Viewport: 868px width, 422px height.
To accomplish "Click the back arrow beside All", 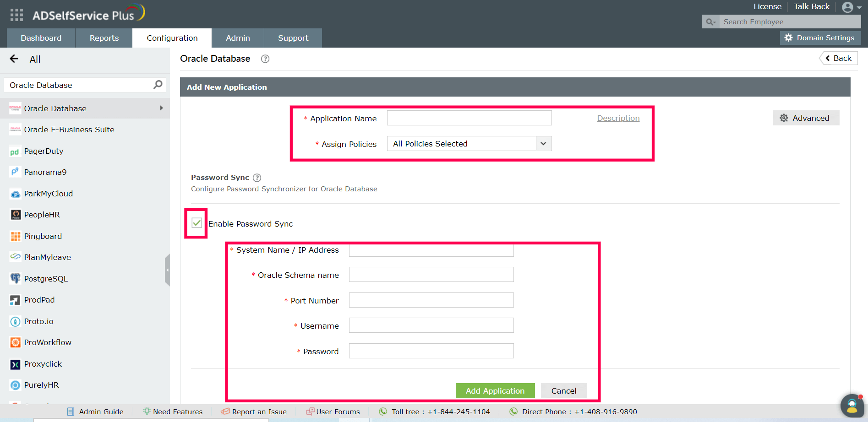I will [x=14, y=59].
